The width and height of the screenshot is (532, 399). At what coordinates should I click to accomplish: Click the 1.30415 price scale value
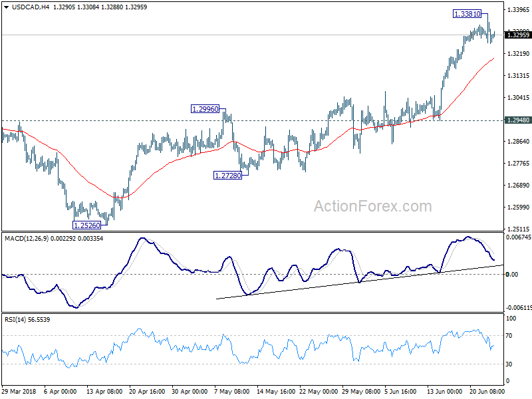pos(518,98)
